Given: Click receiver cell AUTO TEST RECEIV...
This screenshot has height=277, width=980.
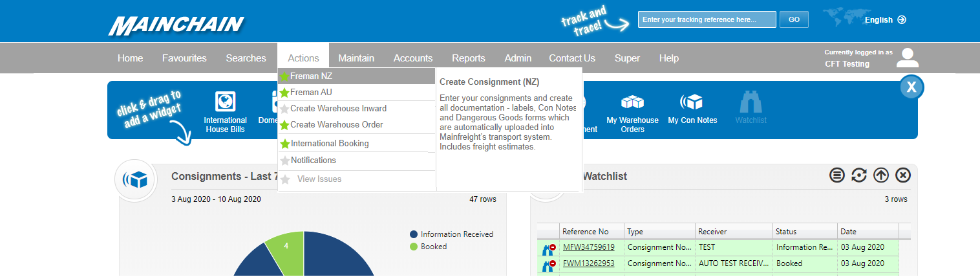Looking at the screenshot, I should click(x=734, y=263).
